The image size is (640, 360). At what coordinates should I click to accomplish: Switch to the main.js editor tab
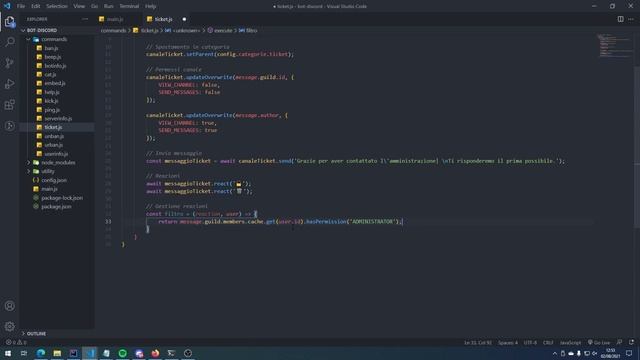[x=115, y=19]
